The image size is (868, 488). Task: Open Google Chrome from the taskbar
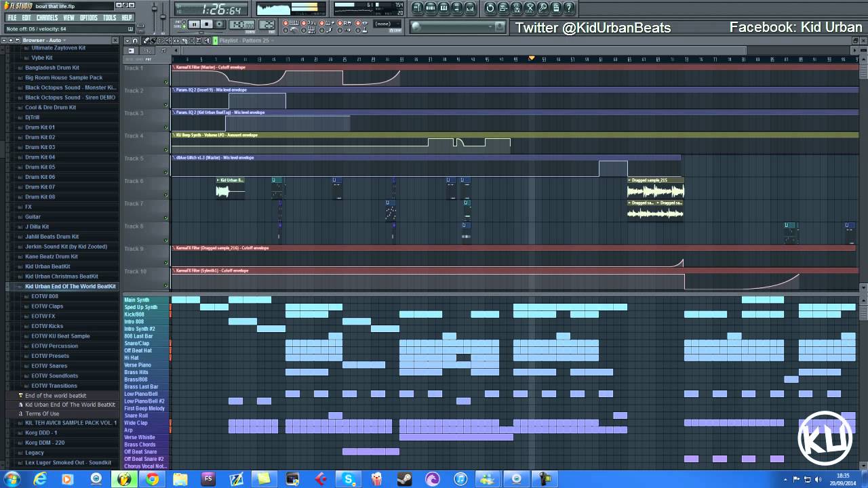[152, 479]
